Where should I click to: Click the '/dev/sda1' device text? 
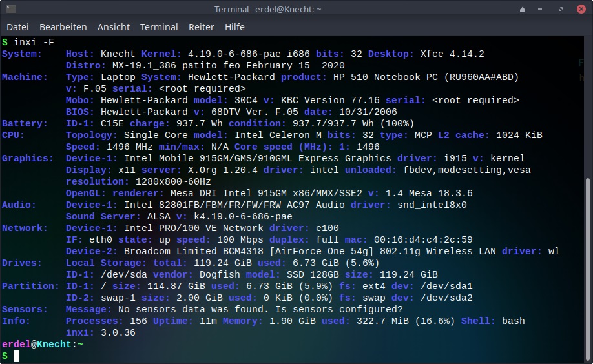click(446, 286)
